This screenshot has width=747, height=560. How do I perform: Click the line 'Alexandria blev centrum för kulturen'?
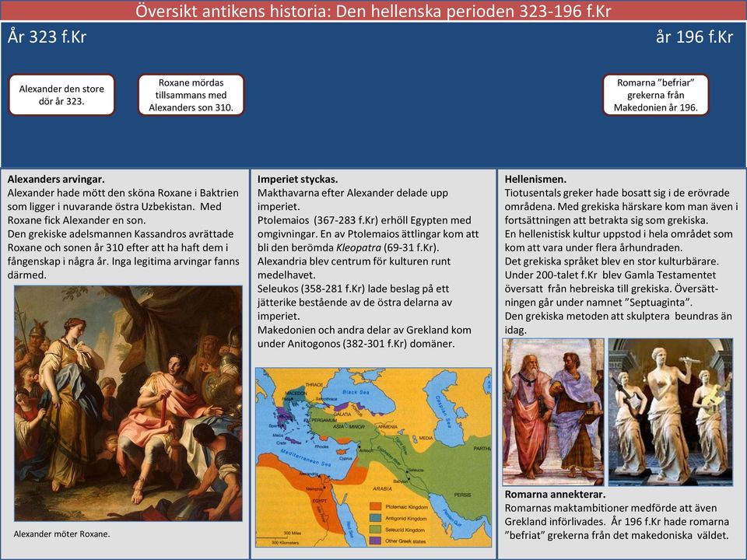[x=354, y=261]
